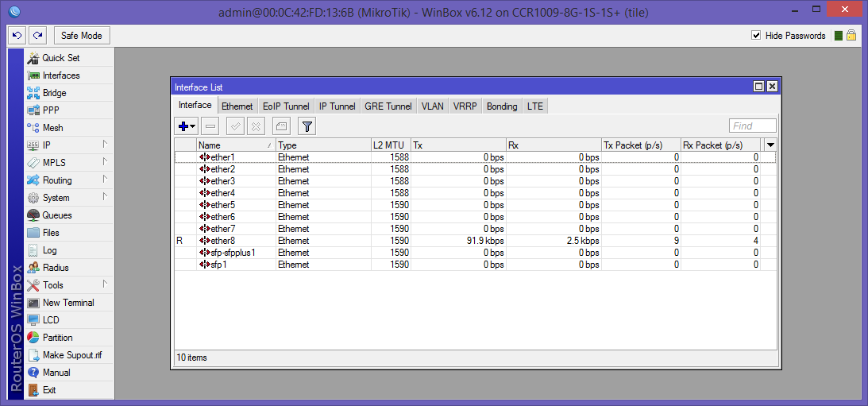Open the PPP menu icon
Viewport: 868px width, 406px height.
click(x=33, y=110)
